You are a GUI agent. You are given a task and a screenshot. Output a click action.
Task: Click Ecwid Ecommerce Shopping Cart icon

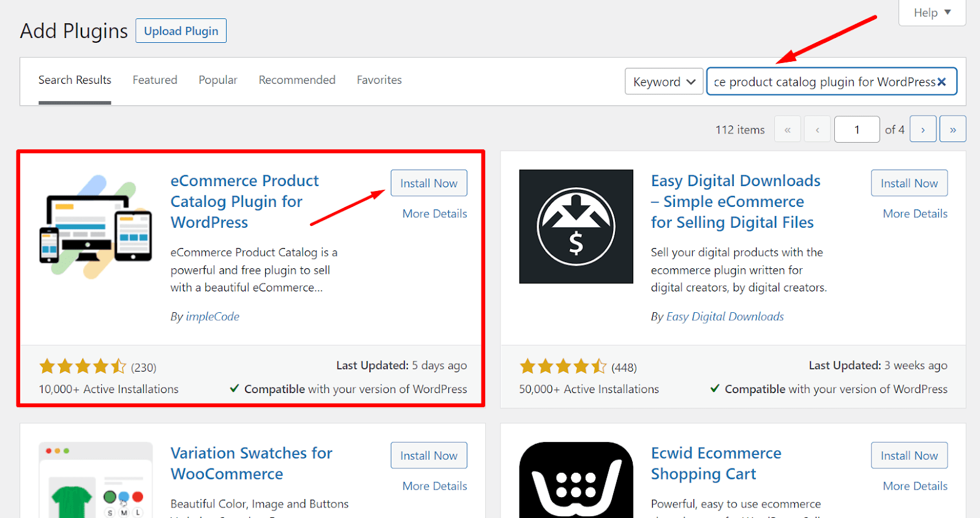pyautogui.click(x=576, y=479)
